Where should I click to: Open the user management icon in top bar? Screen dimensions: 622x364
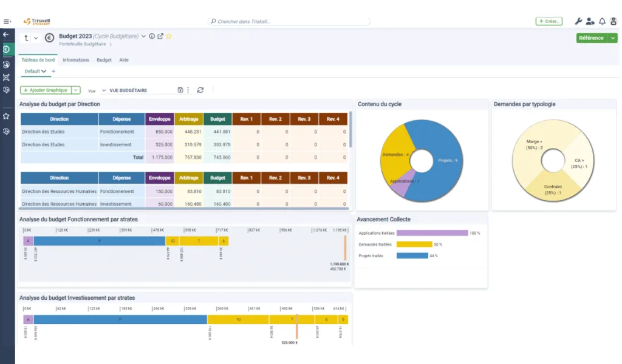coord(590,21)
